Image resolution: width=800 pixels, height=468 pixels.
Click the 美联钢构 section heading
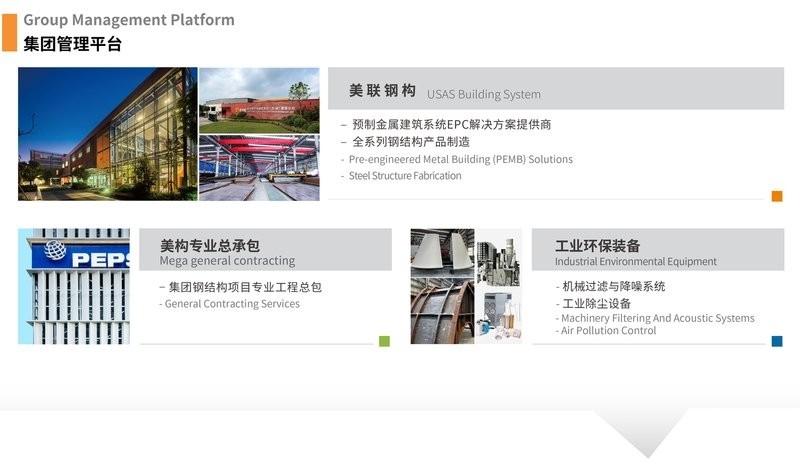click(x=382, y=91)
